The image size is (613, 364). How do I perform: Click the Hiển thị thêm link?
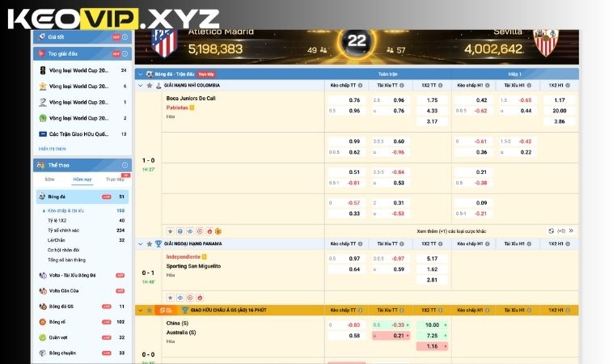tap(53, 149)
